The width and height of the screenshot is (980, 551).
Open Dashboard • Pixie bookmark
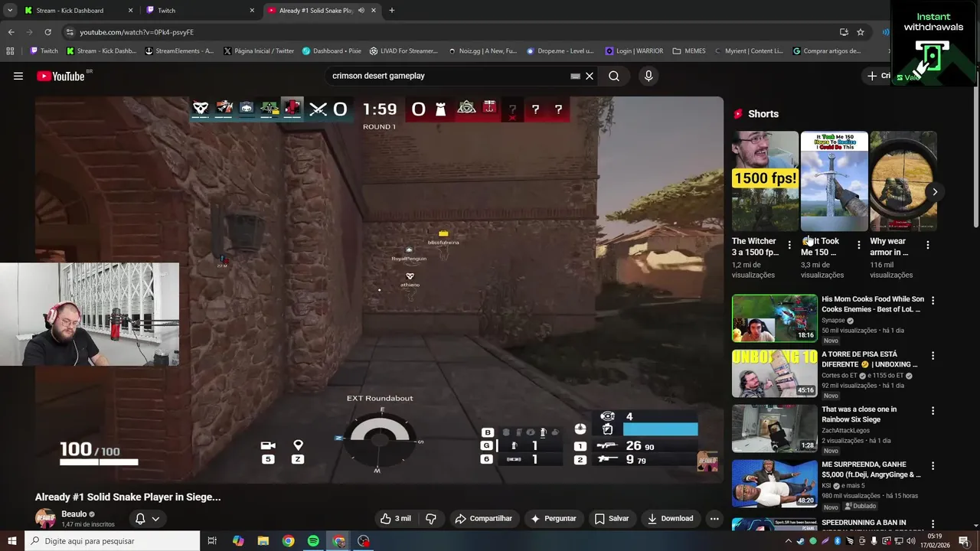click(332, 51)
